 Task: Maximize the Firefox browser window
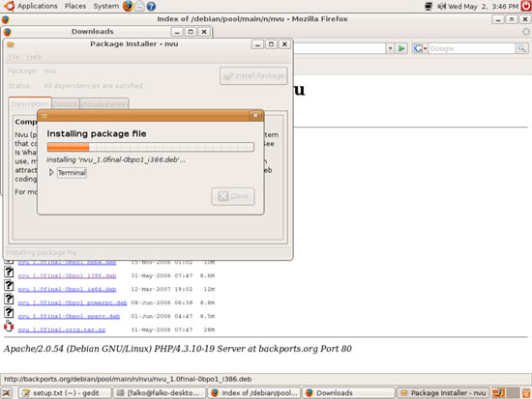(x=512, y=19)
